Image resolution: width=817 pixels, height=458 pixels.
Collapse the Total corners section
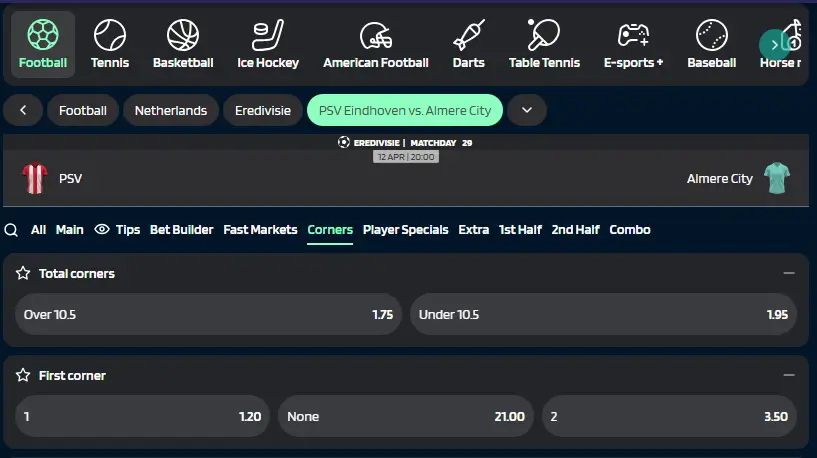coord(789,273)
